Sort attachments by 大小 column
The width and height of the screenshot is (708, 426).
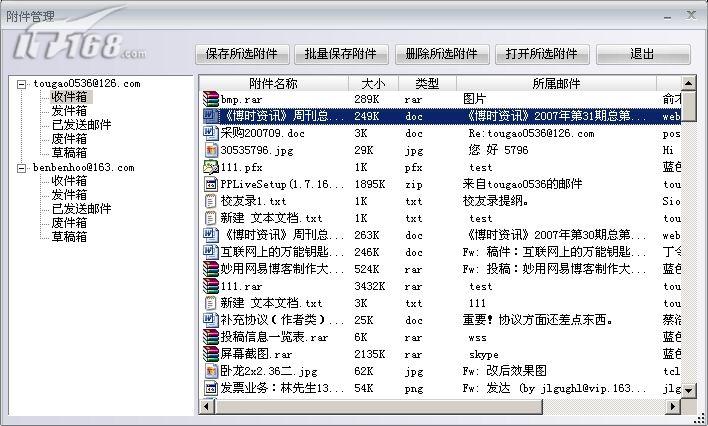tap(372, 84)
